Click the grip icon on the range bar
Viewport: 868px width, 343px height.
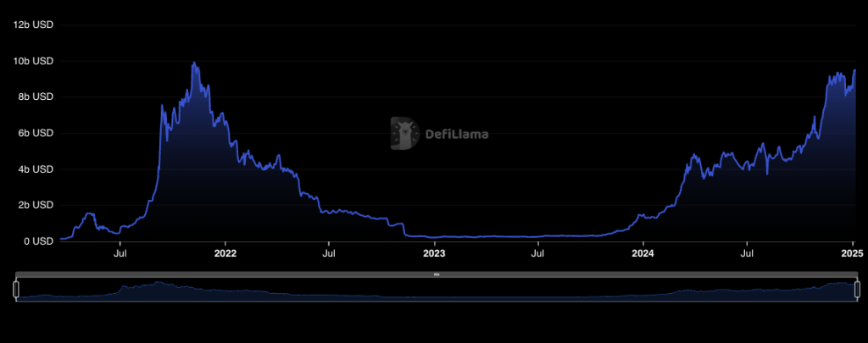[437, 274]
